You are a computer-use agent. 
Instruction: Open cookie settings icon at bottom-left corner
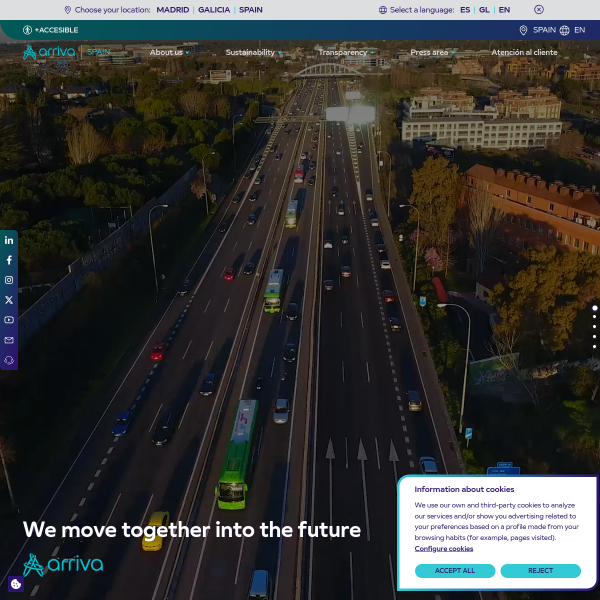pyautogui.click(x=16, y=584)
